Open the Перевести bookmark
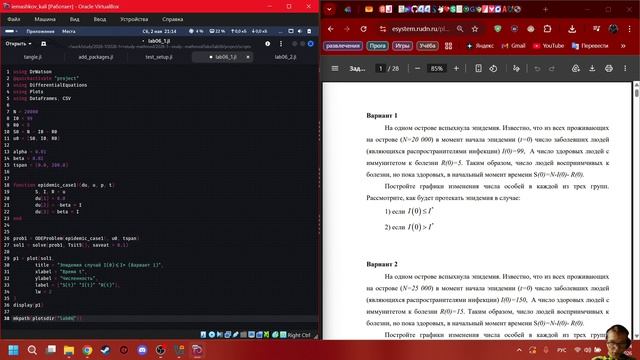 pyautogui.click(x=590, y=46)
